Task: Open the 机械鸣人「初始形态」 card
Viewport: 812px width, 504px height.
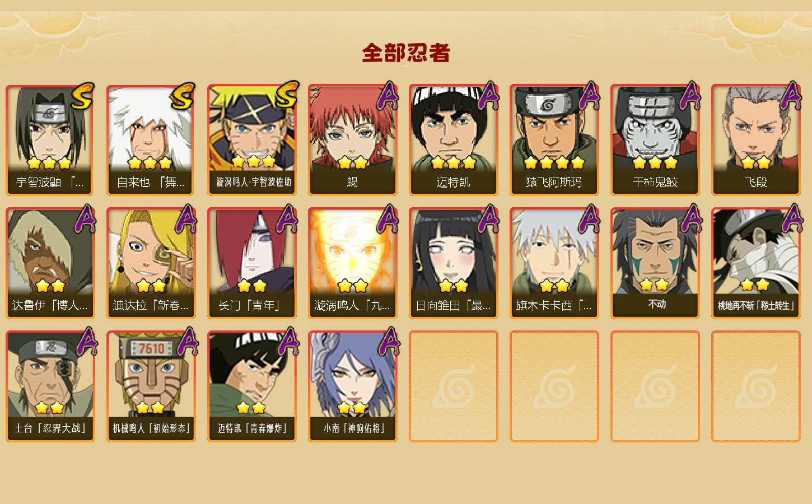Action: click(x=151, y=386)
